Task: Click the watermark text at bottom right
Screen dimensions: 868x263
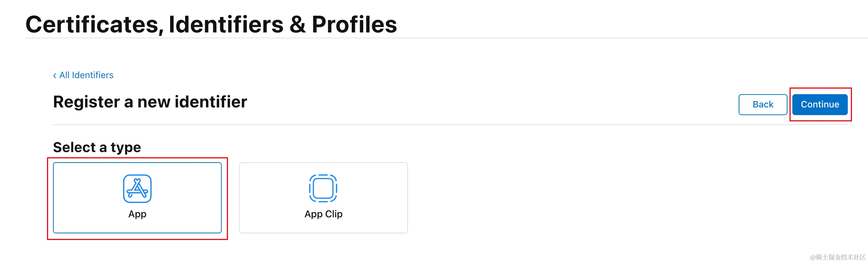Action: click(x=838, y=257)
